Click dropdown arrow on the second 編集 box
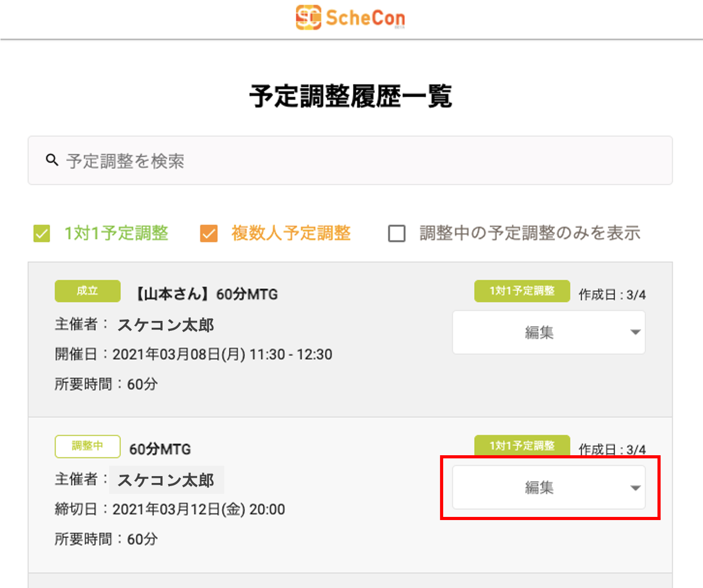Image resolution: width=703 pixels, height=588 pixels. pos(635,488)
